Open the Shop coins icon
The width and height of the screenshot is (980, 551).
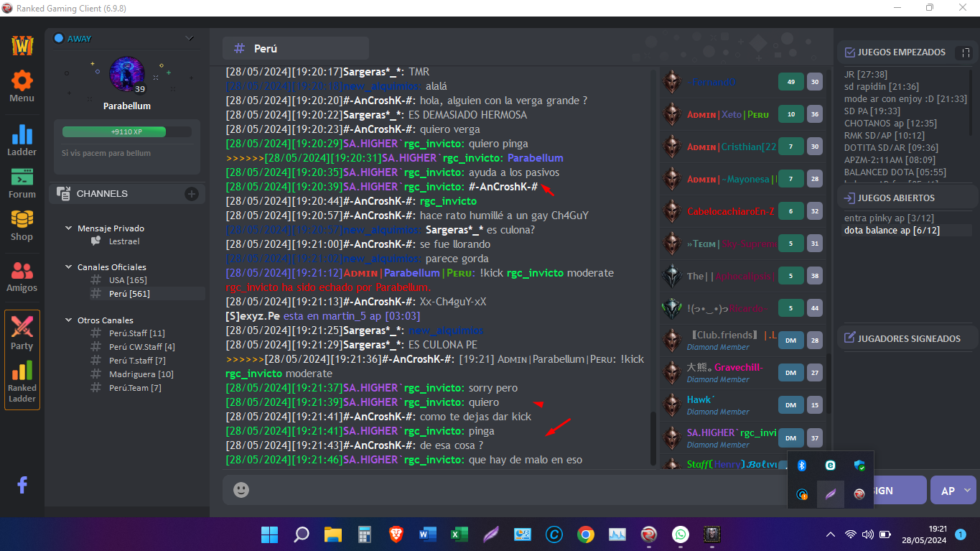pos(22,226)
